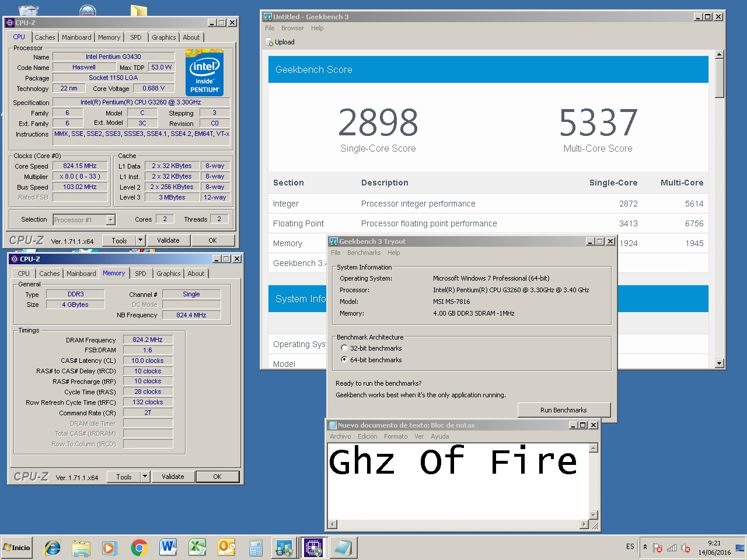The width and height of the screenshot is (747, 560).
Task: Click the ES language indicator
Action: [x=630, y=547]
